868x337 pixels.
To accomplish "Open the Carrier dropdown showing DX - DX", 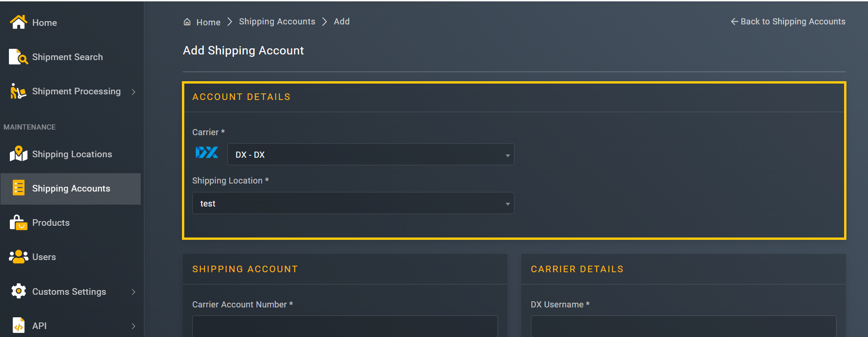I will click(370, 154).
